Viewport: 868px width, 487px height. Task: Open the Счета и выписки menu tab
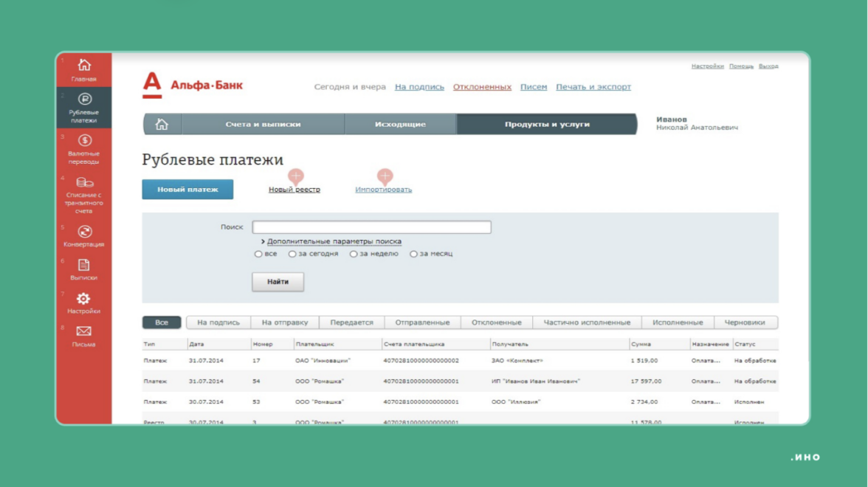pyautogui.click(x=263, y=125)
